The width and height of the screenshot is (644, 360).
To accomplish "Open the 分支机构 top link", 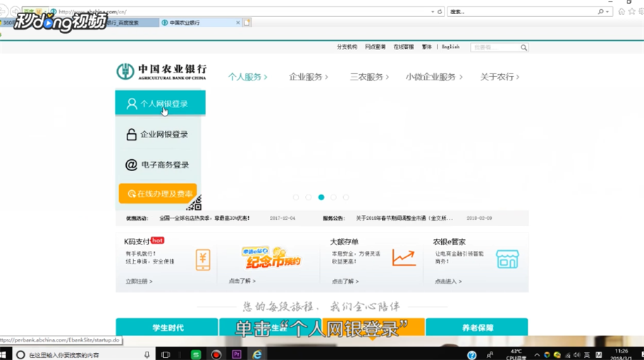I will pos(347,46).
